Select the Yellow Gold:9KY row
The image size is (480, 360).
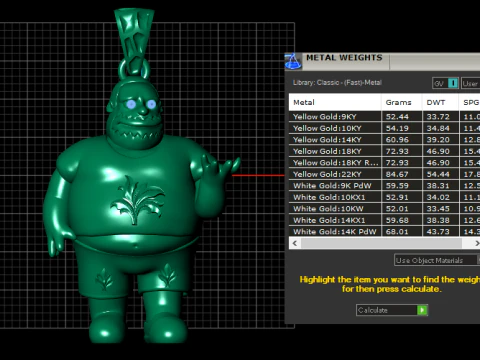click(385, 117)
